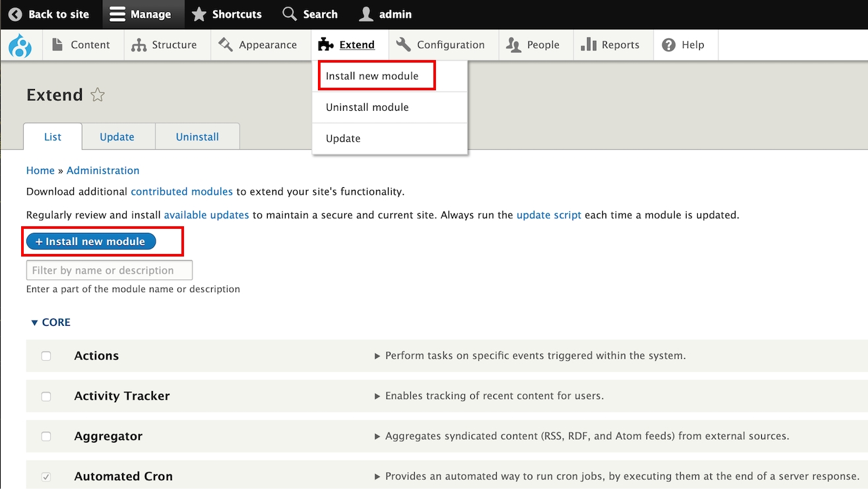Open the Structure admin menu
868x494 pixels.
[167, 45]
